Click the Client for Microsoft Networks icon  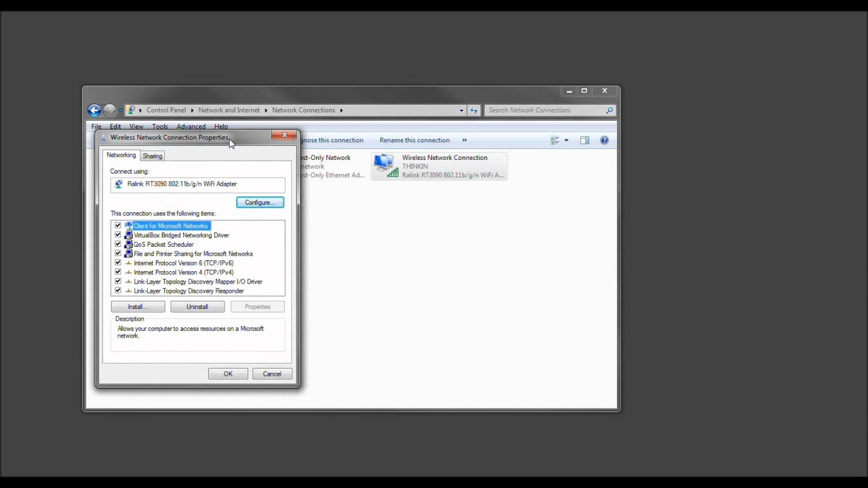128,226
